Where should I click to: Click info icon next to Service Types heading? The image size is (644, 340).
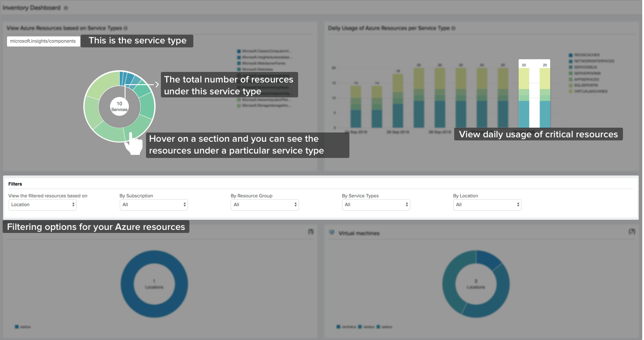[125, 28]
